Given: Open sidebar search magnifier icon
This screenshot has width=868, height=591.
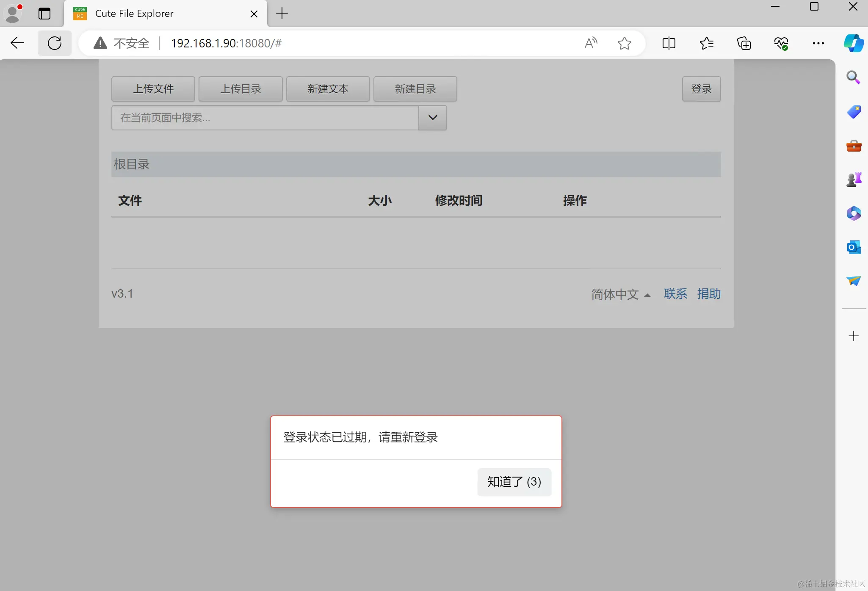Looking at the screenshot, I should coord(853,77).
